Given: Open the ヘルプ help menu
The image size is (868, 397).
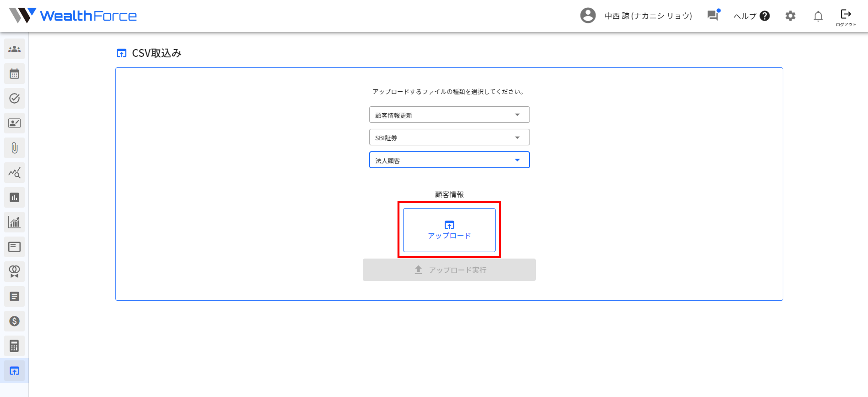Looking at the screenshot, I should pyautogui.click(x=751, y=16).
